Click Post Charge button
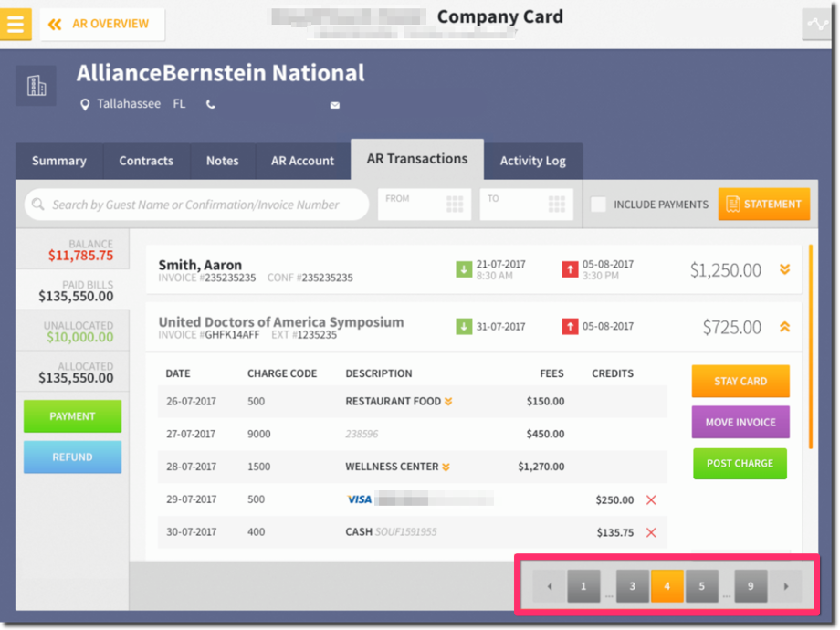This screenshot has height=630, width=840. click(x=740, y=464)
